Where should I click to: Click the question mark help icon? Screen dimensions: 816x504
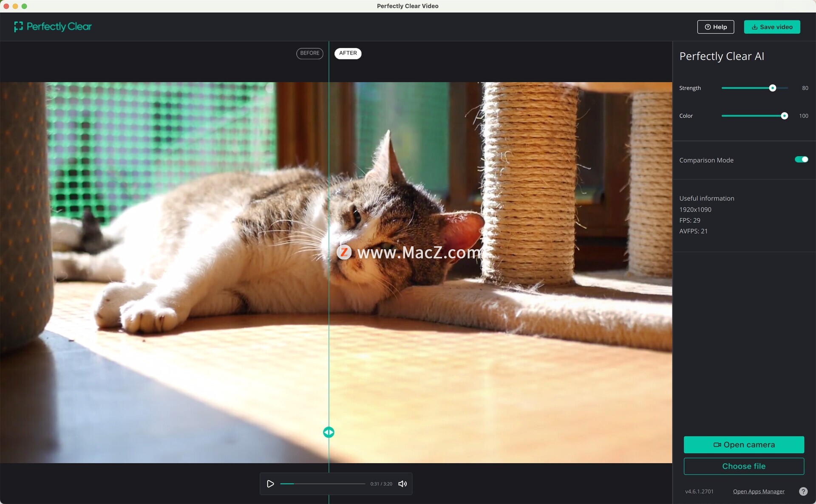click(x=803, y=491)
